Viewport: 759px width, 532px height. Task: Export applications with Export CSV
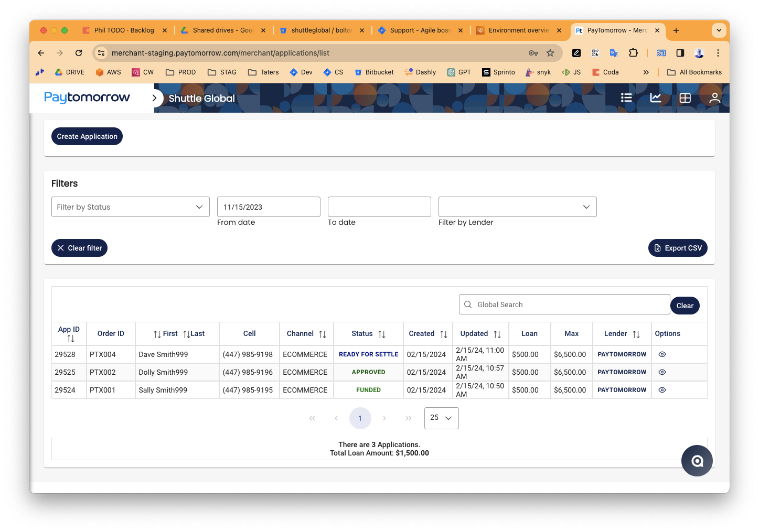[678, 248]
